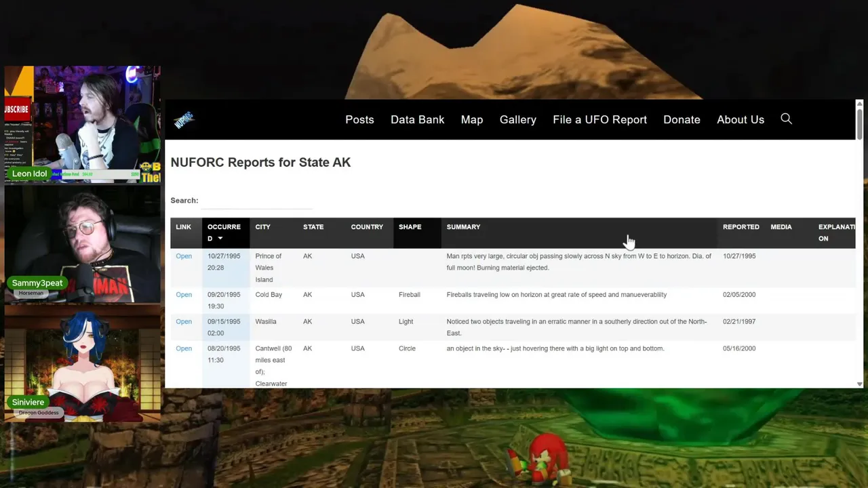
Task: Select the 'Cold Bay' city cell
Action: click(x=269, y=295)
